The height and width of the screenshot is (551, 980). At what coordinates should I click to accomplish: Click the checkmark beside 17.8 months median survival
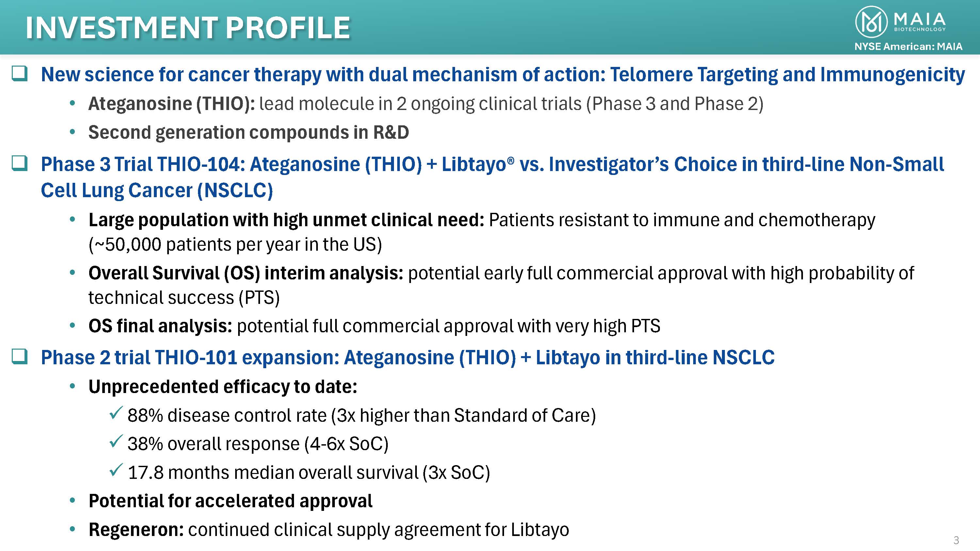(x=115, y=470)
